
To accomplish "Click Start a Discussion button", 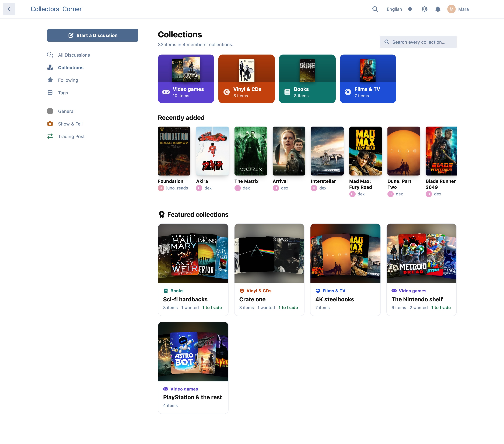I will (x=93, y=35).
